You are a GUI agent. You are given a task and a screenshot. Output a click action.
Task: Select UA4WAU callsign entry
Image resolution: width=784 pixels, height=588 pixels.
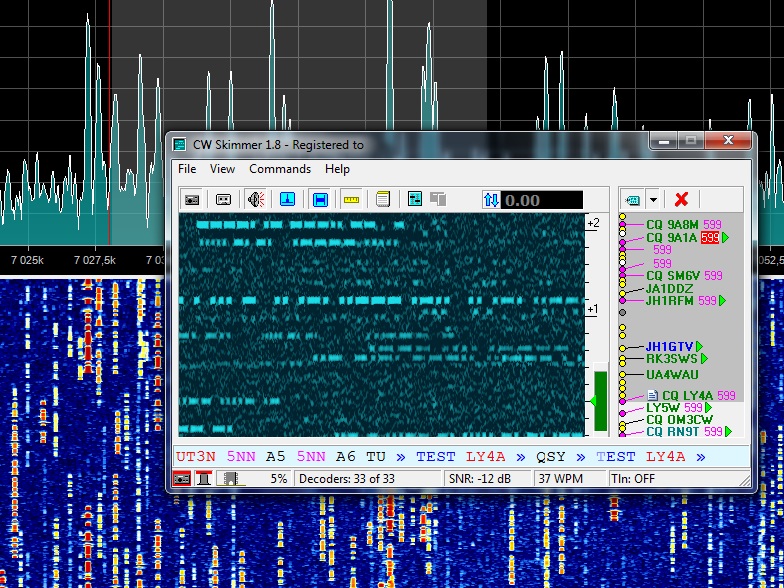pyautogui.click(x=672, y=374)
